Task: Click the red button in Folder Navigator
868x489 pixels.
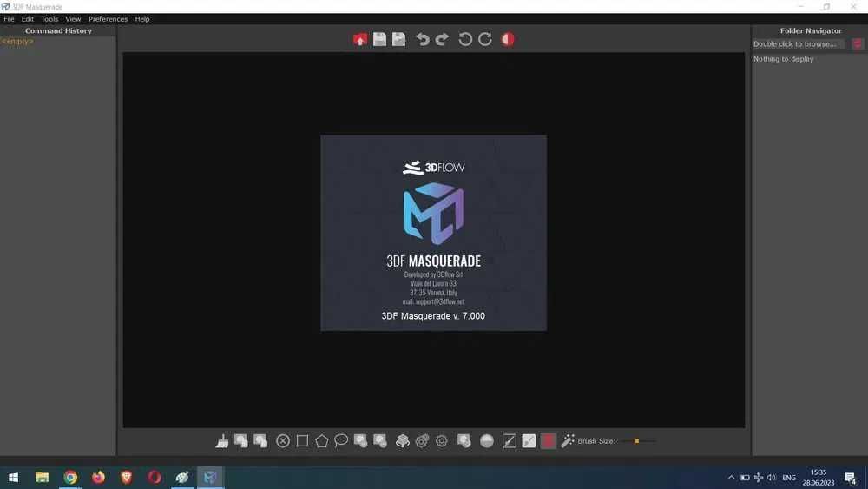Action: pyautogui.click(x=857, y=43)
